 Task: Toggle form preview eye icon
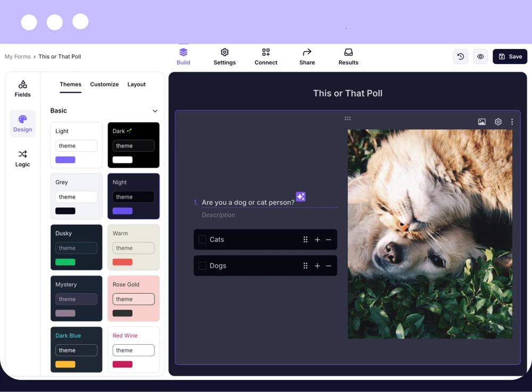click(480, 56)
